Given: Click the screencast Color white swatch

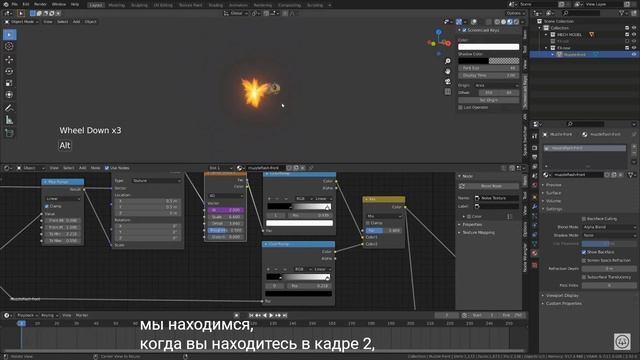Looking at the screenshot, I should pyautogui.click(x=489, y=47).
